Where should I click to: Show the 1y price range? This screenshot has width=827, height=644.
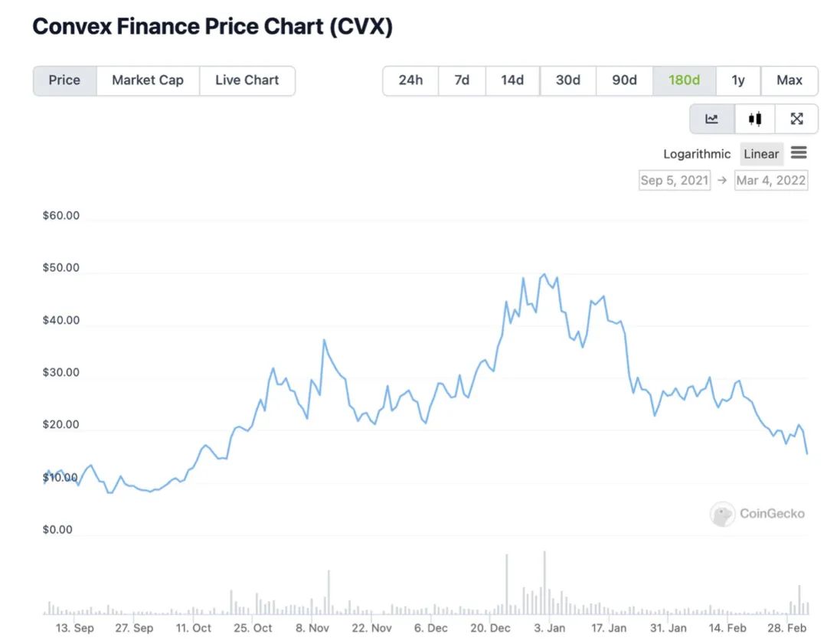tap(738, 80)
